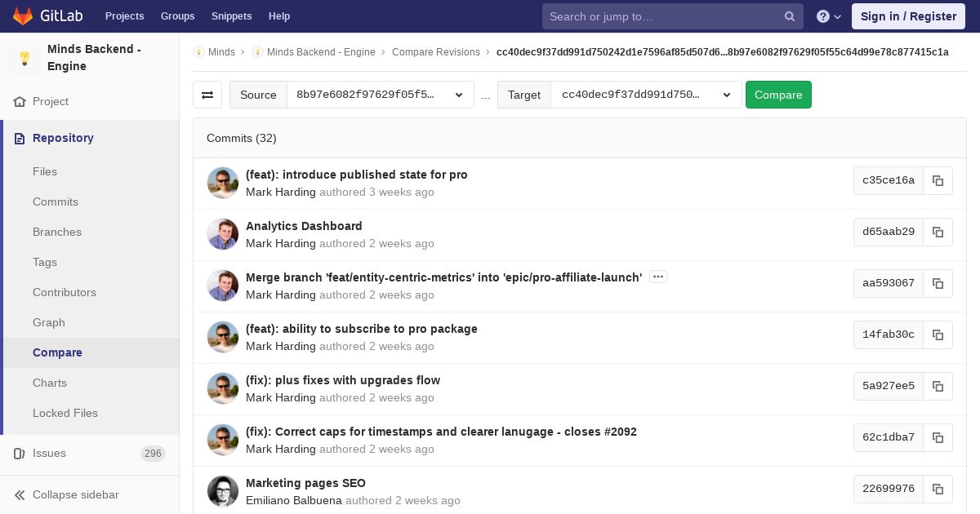Screen dimensions: 980x514
Task: Copy commit SHA 14fab30c
Action: (x=938, y=335)
